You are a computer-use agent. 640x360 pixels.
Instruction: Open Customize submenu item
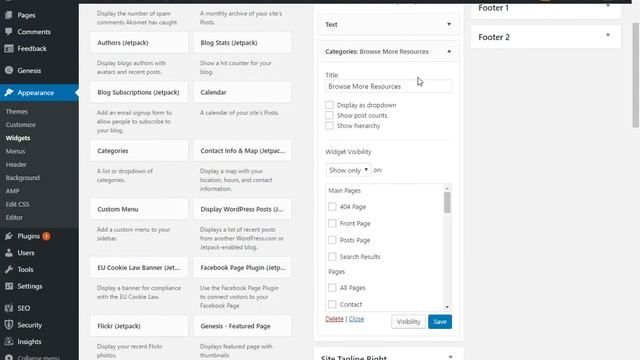(x=20, y=125)
